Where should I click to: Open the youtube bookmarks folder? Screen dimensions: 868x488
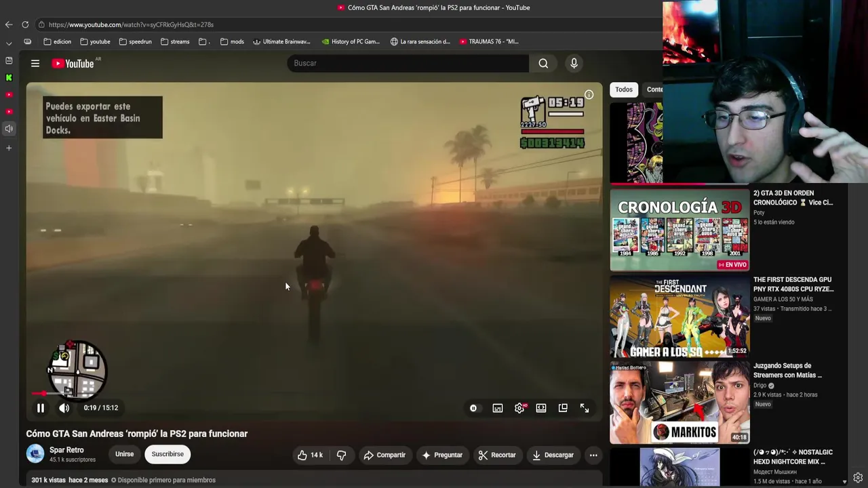pos(95,41)
